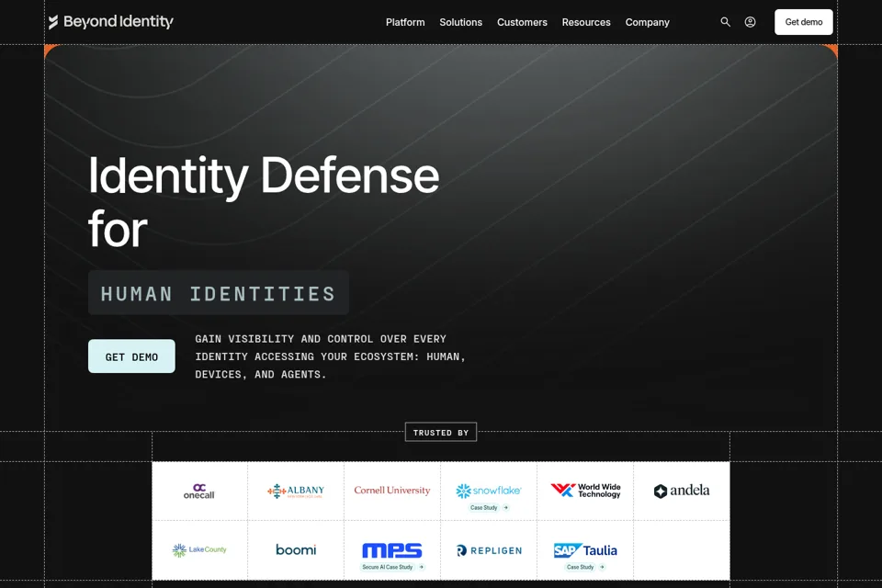Click the SAP Taulia logo
The height and width of the screenshot is (588, 882).
coord(585,550)
